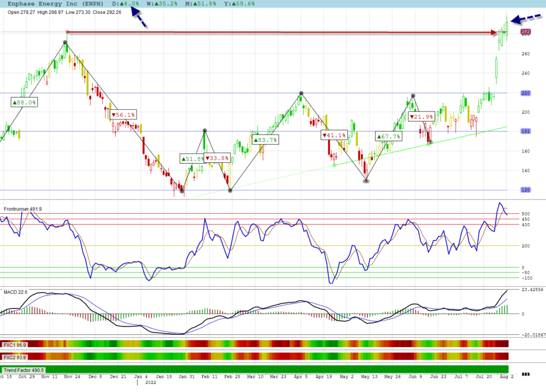The width and height of the screenshot is (546, 392).
Task: Click the ▲88.0% swing label box
Action: (x=24, y=102)
